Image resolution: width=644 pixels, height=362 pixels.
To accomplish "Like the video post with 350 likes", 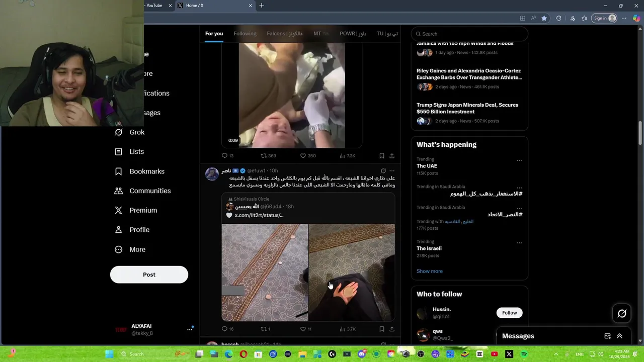I will point(308,156).
